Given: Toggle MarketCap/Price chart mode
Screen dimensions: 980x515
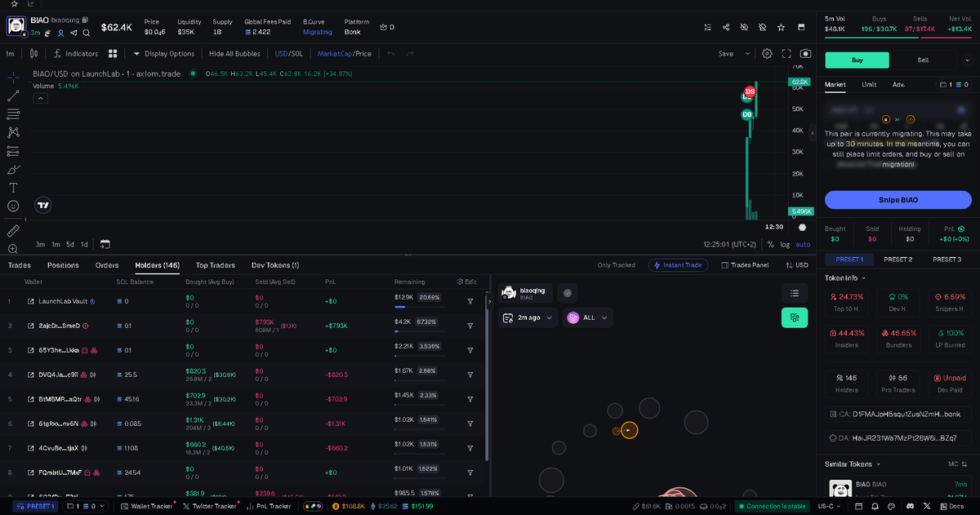Looking at the screenshot, I should pyautogui.click(x=344, y=54).
